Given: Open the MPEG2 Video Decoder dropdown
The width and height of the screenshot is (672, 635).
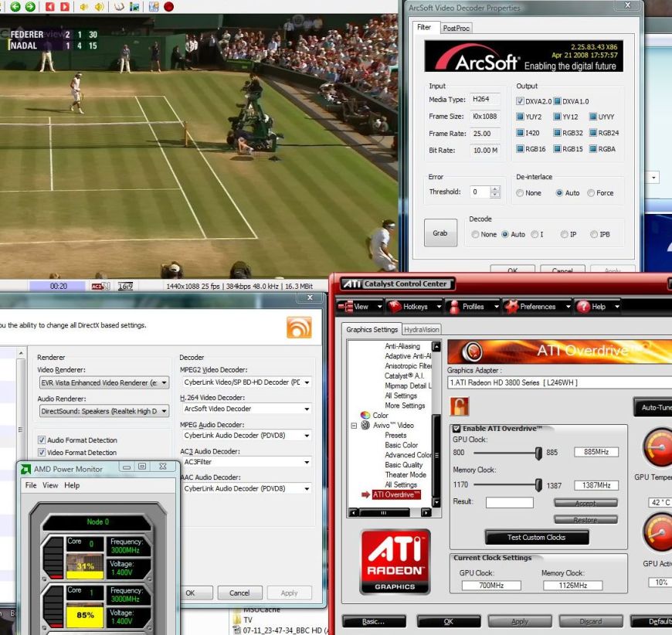Looking at the screenshot, I should (247, 382).
